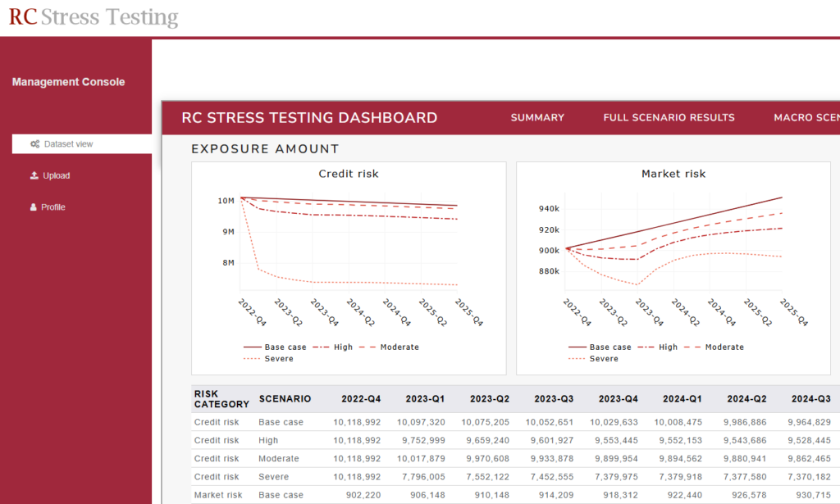Switch to Full Scenario Results tab
Image resolution: width=840 pixels, height=504 pixels.
click(x=669, y=118)
